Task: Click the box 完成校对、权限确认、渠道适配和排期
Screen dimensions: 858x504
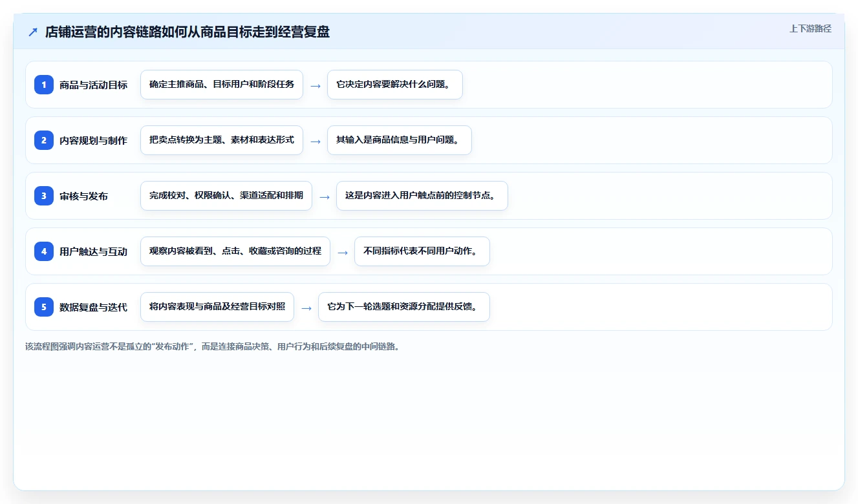Action: pos(226,196)
